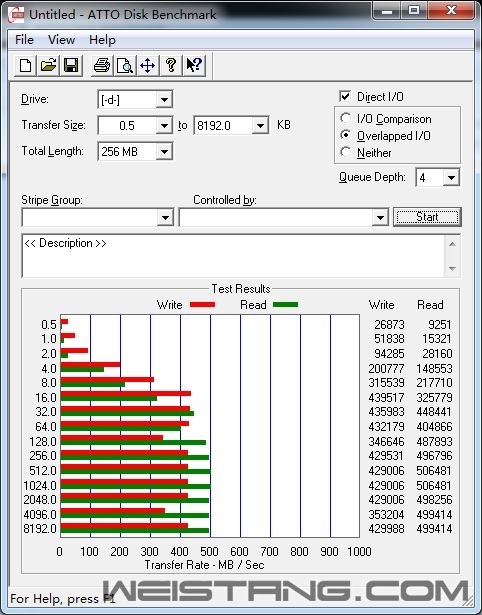Viewport: 482px width, 615px height.
Task: Click write value 346646
Action: [x=386, y=441]
